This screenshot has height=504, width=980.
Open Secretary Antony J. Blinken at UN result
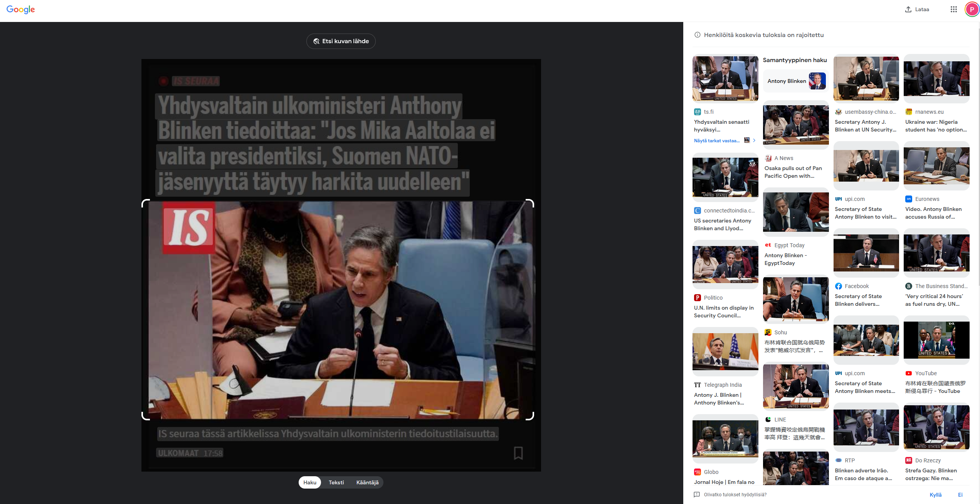pyautogui.click(x=866, y=126)
